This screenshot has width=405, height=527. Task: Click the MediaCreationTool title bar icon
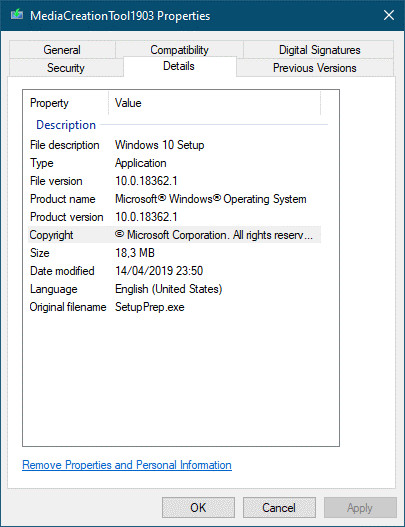(x=17, y=15)
